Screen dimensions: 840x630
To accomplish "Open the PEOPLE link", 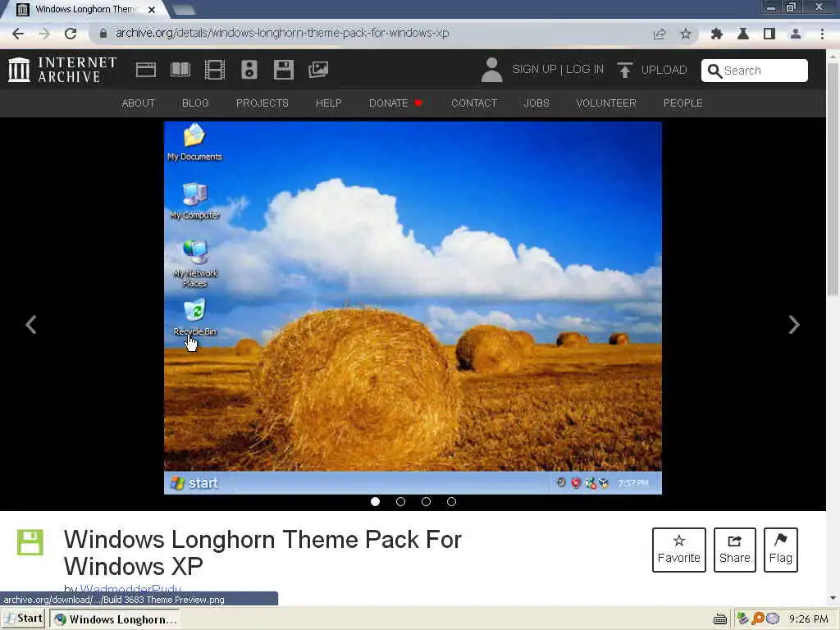I will (683, 103).
